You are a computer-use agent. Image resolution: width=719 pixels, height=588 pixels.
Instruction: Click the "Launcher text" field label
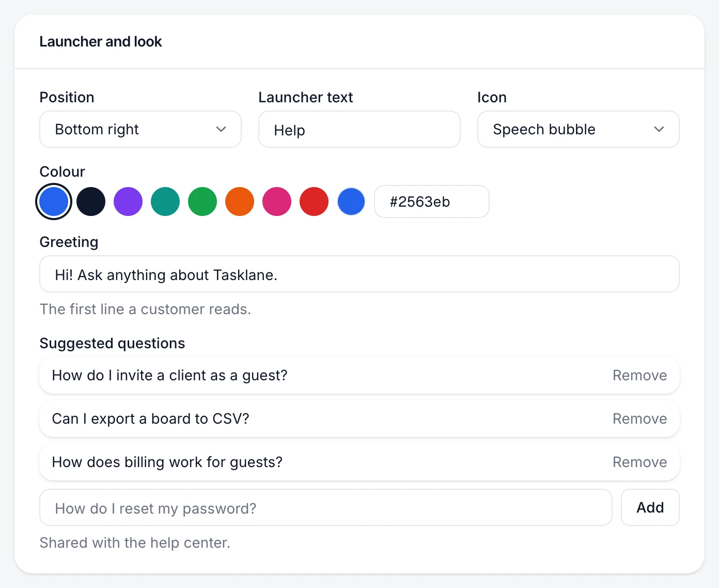[x=306, y=97]
